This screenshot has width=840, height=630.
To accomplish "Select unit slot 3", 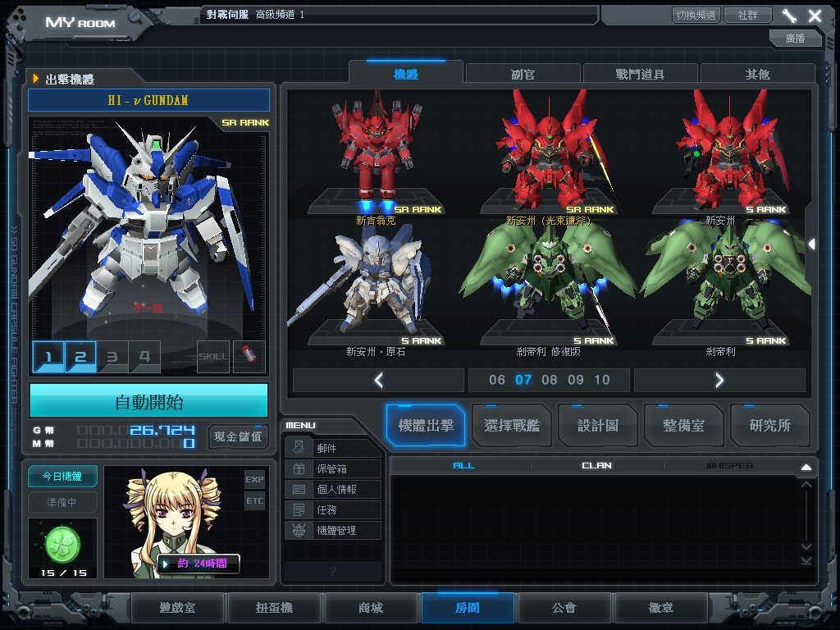I will coord(112,357).
